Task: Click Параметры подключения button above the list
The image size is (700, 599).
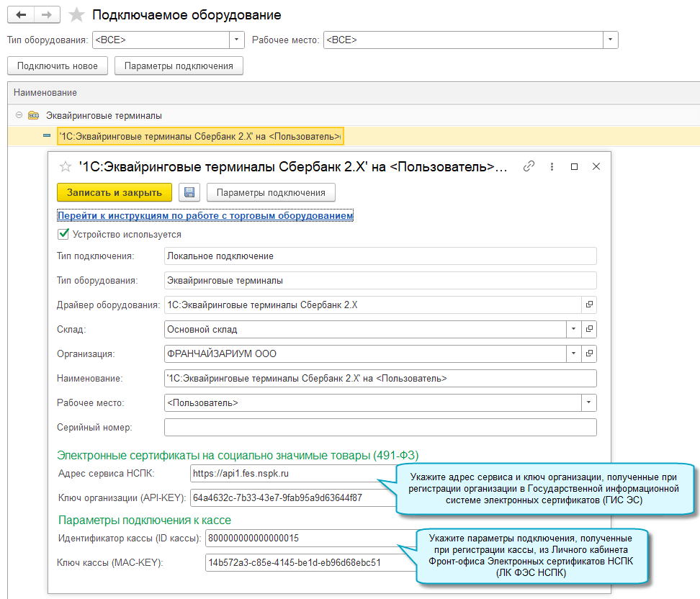Action: coord(179,66)
